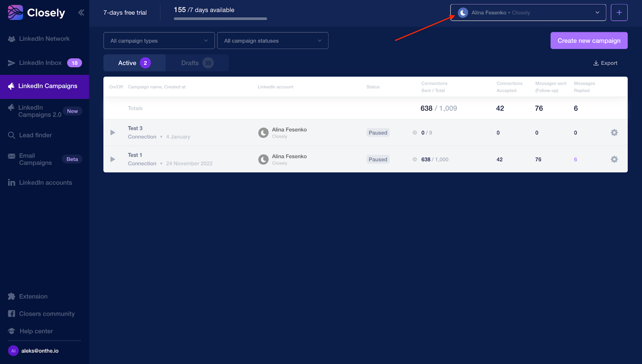Click the Extension puzzle-piece icon

click(12, 297)
